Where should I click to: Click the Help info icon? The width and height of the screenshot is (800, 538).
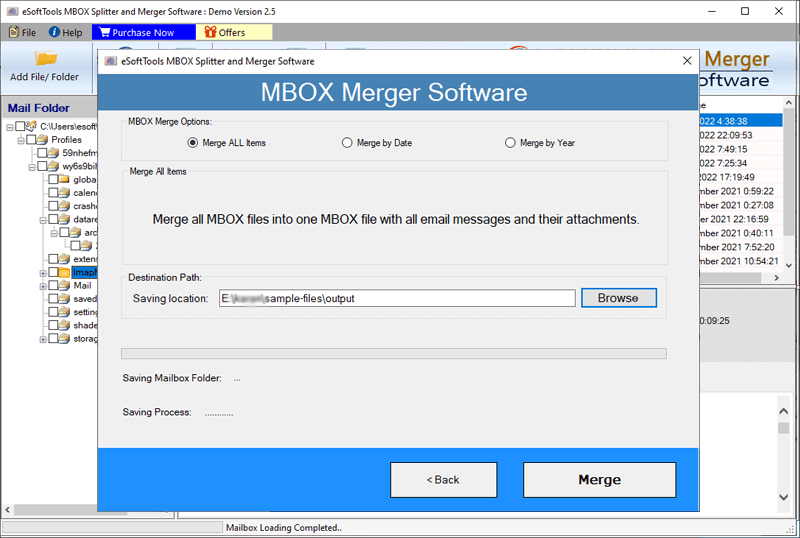tap(54, 32)
